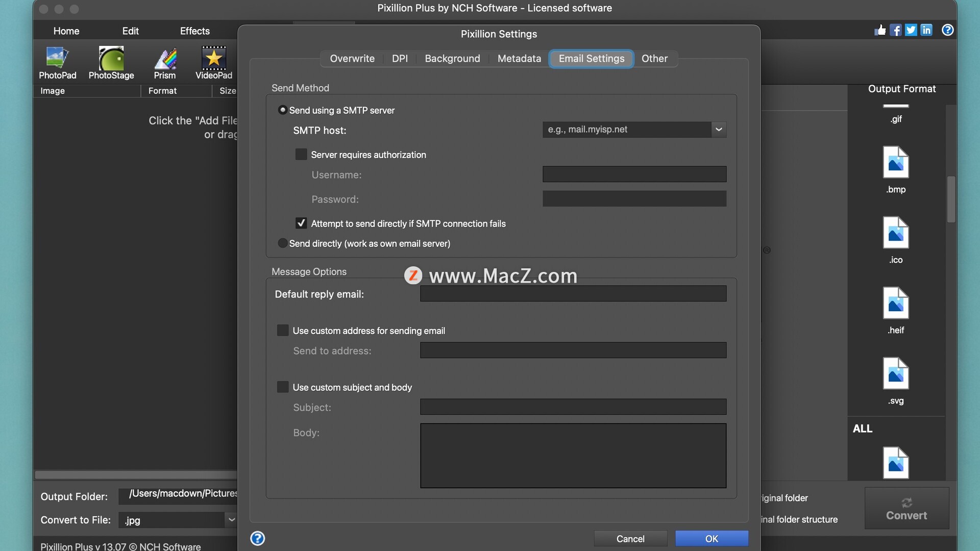The image size is (980, 551).
Task: Enable Server requires authorization
Action: coord(301,155)
